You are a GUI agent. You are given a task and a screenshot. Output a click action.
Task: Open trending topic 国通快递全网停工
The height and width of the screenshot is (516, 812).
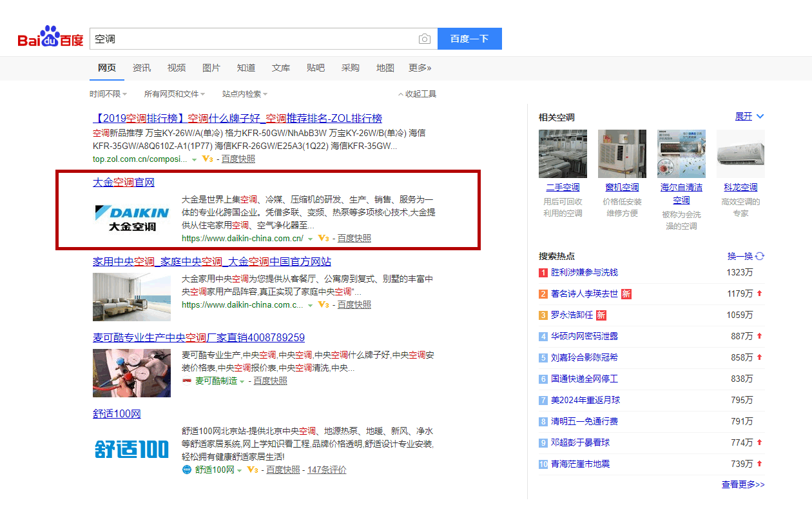(x=585, y=379)
